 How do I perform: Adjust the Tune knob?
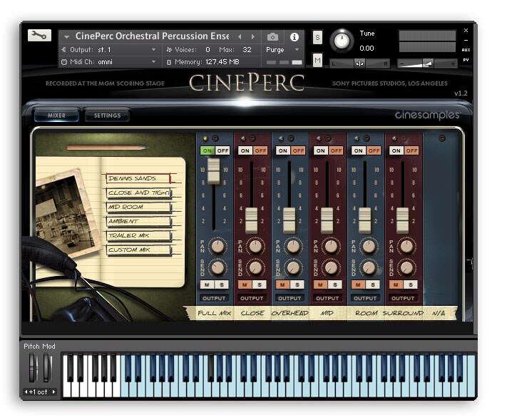point(342,41)
